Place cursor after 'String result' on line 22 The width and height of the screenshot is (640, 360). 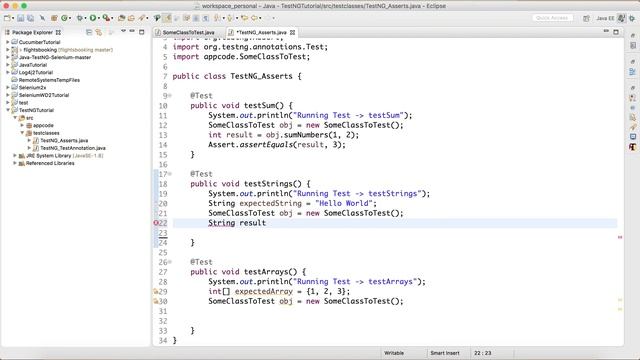click(x=266, y=223)
